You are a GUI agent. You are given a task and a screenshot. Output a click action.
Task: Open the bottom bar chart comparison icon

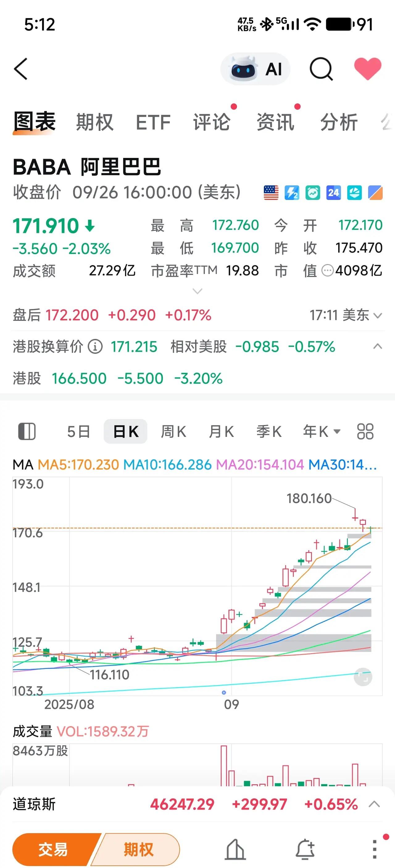click(x=235, y=849)
